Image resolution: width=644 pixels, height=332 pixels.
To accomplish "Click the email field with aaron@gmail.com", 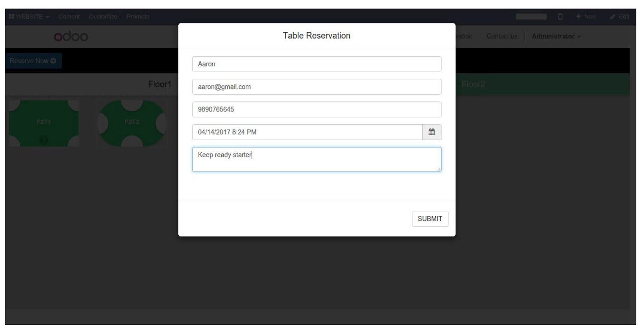I will 317,87.
